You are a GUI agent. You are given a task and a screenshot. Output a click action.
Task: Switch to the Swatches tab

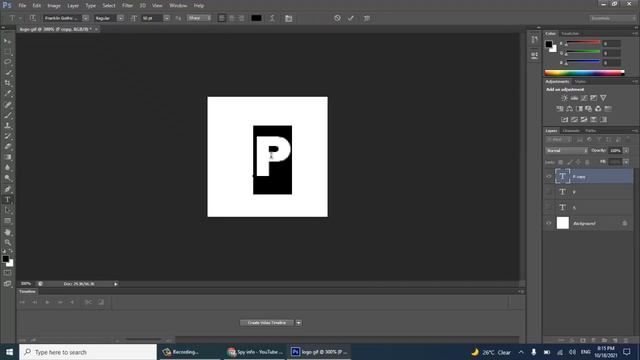[570, 33]
